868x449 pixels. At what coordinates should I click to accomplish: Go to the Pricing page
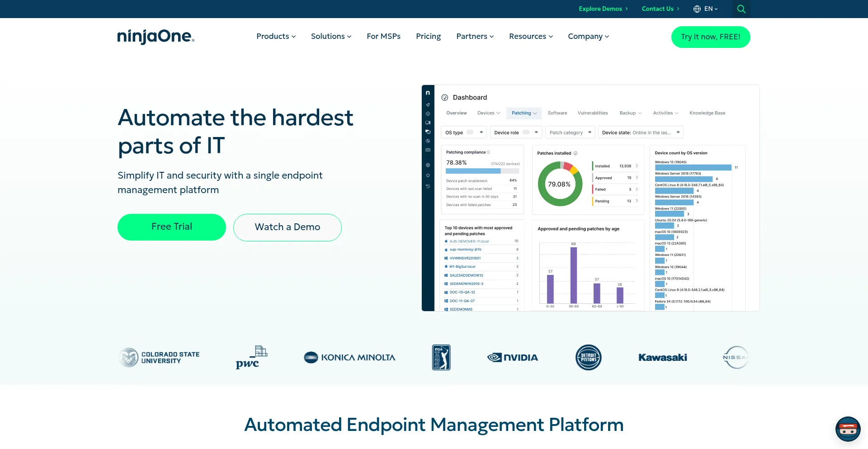428,37
